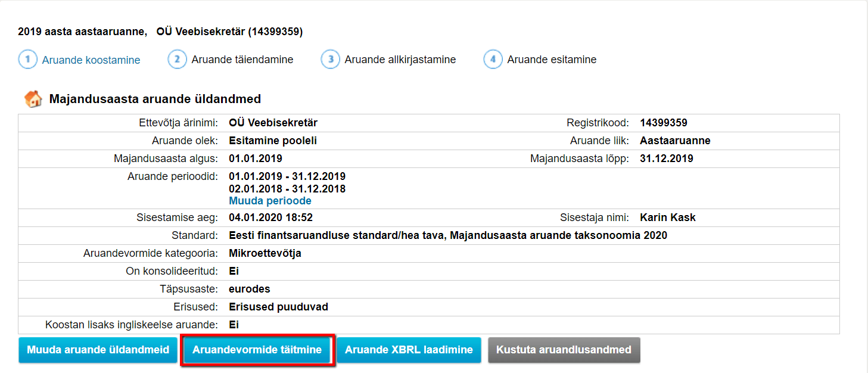This screenshot has height=373, width=868.
Task: Go to Aruande esitamine step
Action: coord(552,60)
